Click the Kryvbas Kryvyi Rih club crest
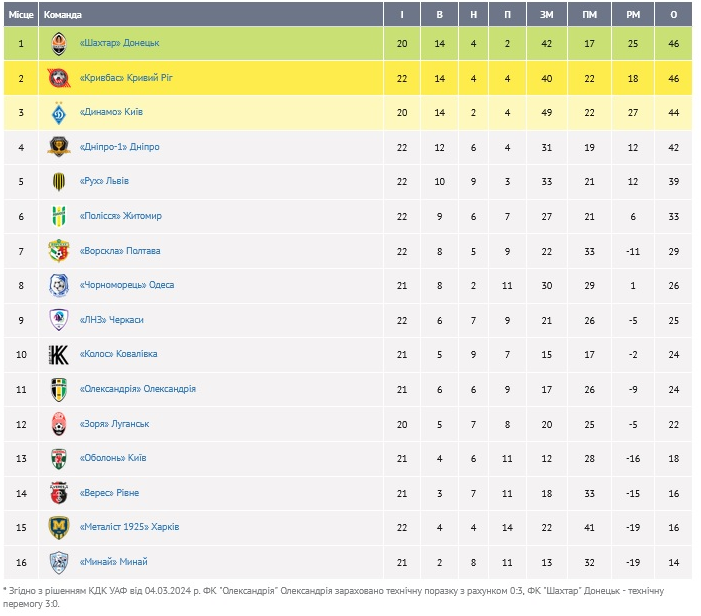 point(59,78)
